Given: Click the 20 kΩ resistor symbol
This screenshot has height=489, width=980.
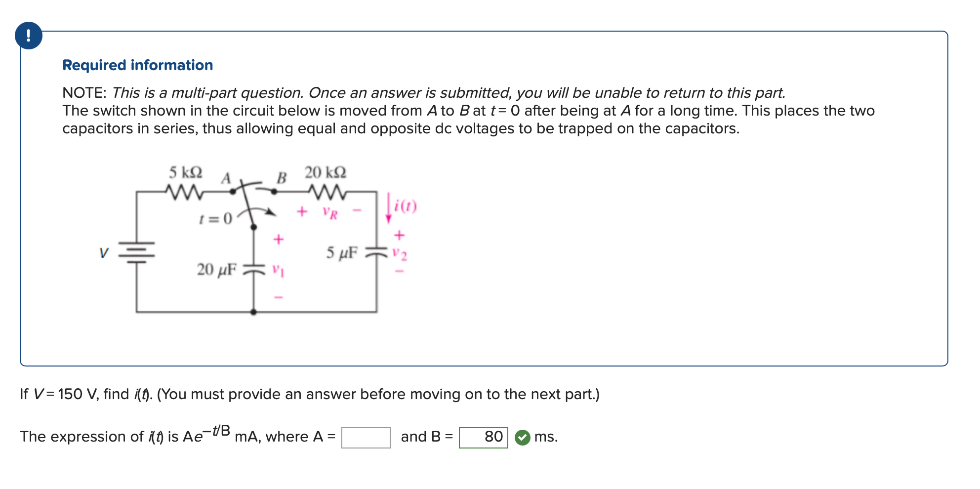Looking at the screenshot, I should point(327,191).
